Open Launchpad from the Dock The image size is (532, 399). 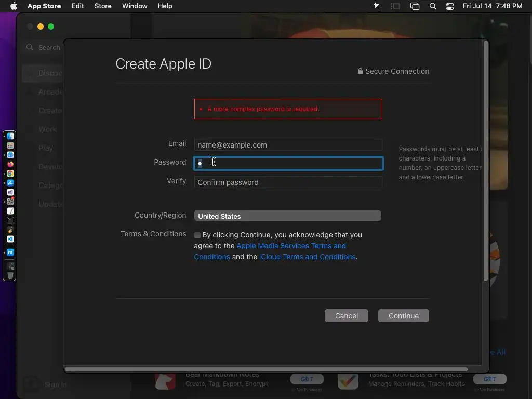(x=10, y=145)
